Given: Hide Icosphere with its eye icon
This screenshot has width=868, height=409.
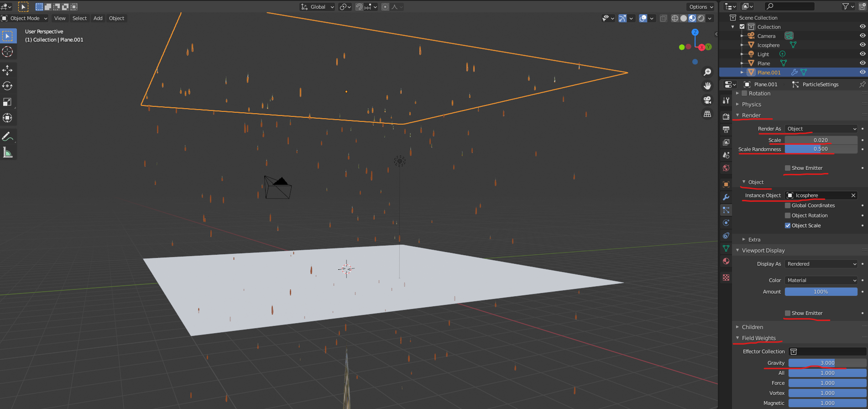Looking at the screenshot, I should 863,45.
